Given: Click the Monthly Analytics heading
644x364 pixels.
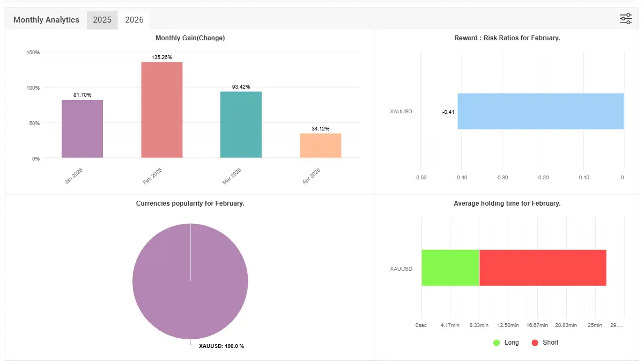Looking at the screenshot, I should (x=46, y=20).
